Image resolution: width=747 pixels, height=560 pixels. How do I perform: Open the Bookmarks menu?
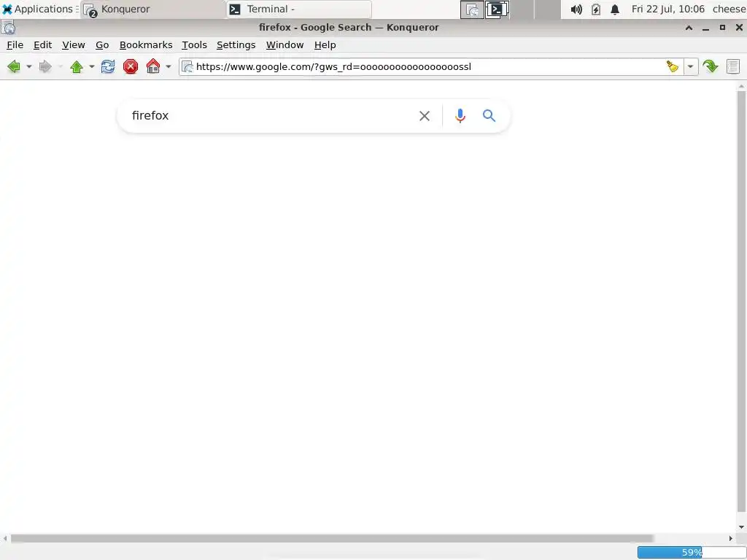pos(146,44)
